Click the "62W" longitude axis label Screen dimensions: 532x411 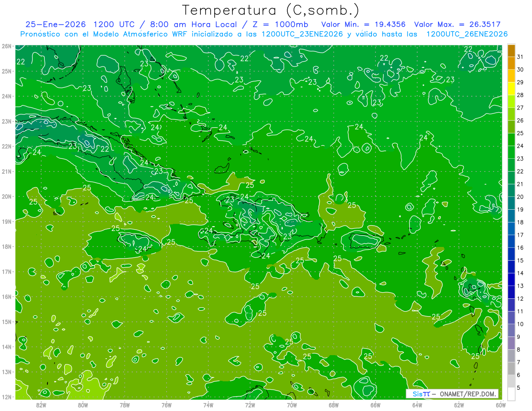[459, 404]
